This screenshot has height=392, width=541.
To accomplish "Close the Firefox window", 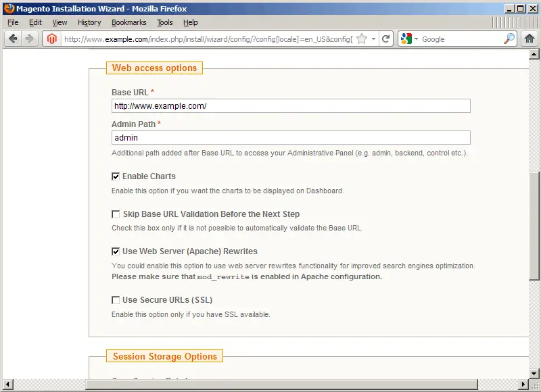I will 532,9.
